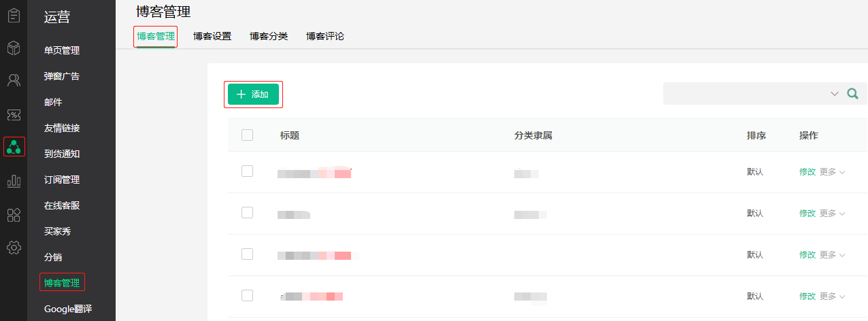Screen dimensions: 868x321
Task: Open the apps grid icon in sidebar
Action: [14, 215]
